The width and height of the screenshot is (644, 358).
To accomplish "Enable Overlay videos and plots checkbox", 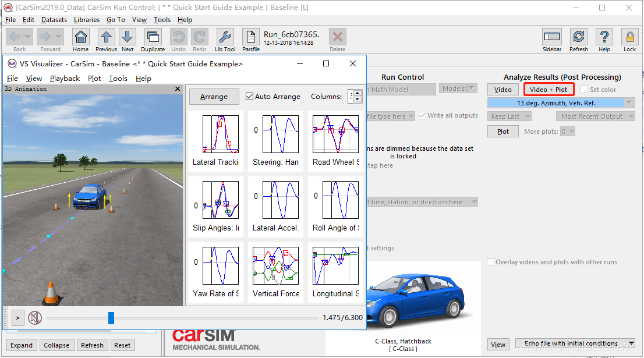I will click(x=490, y=262).
